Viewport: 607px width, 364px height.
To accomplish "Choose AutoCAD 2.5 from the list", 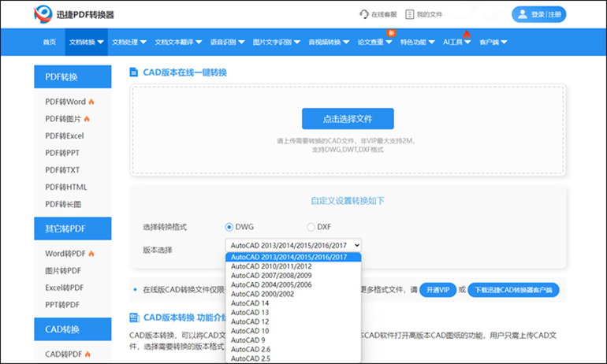I will [x=293, y=359].
